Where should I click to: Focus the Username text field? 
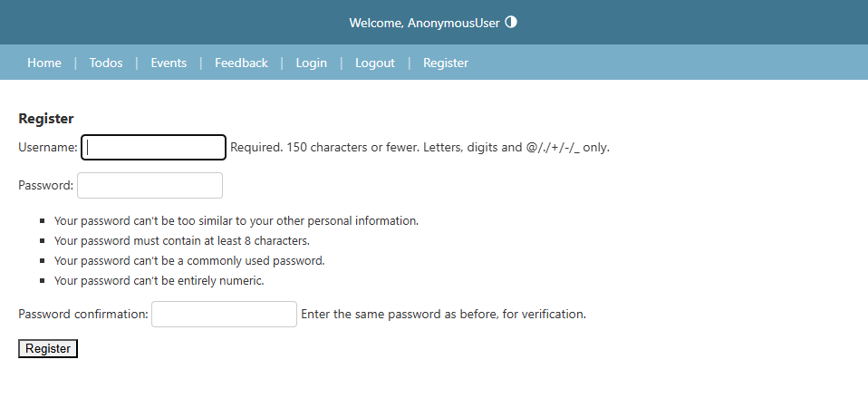pyautogui.click(x=153, y=147)
